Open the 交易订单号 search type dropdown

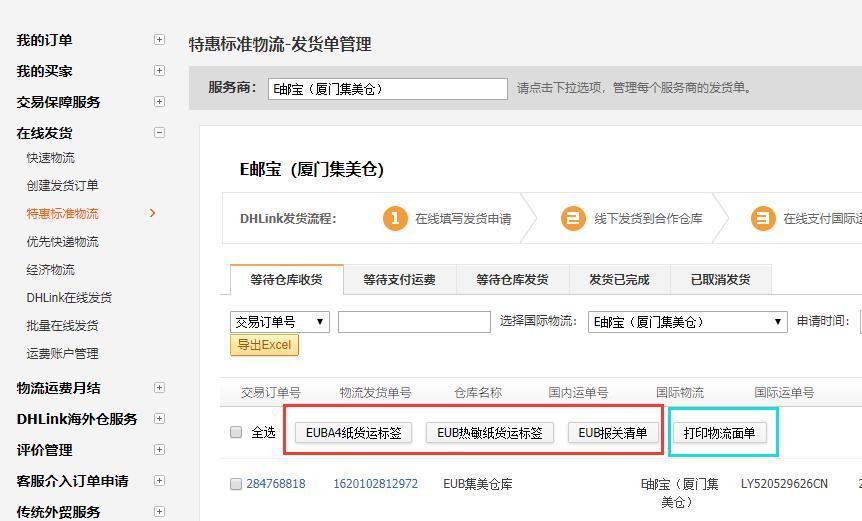click(x=280, y=322)
